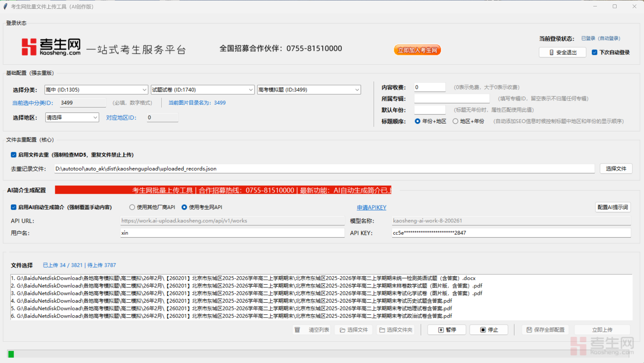Expand the 高中 (ID:1305) category dropdown
Viewport: 644px width, 363px height.
pos(96,90)
